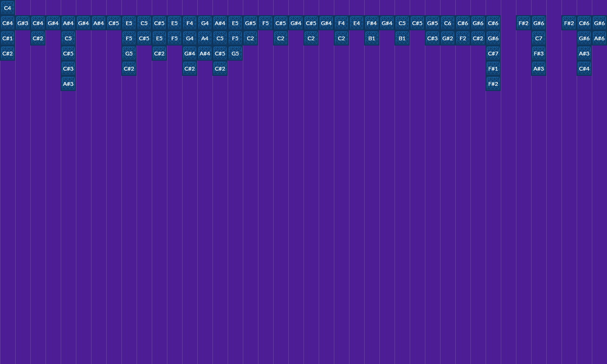
Task: Select the C6 note tile
Action: (x=448, y=23)
